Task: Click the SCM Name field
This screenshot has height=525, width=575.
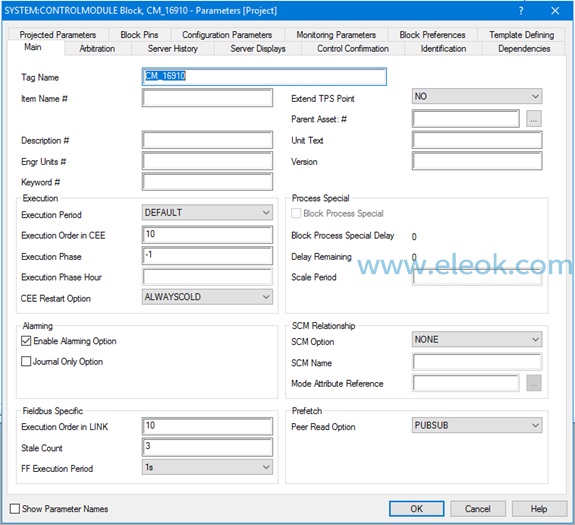Action: (477, 362)
